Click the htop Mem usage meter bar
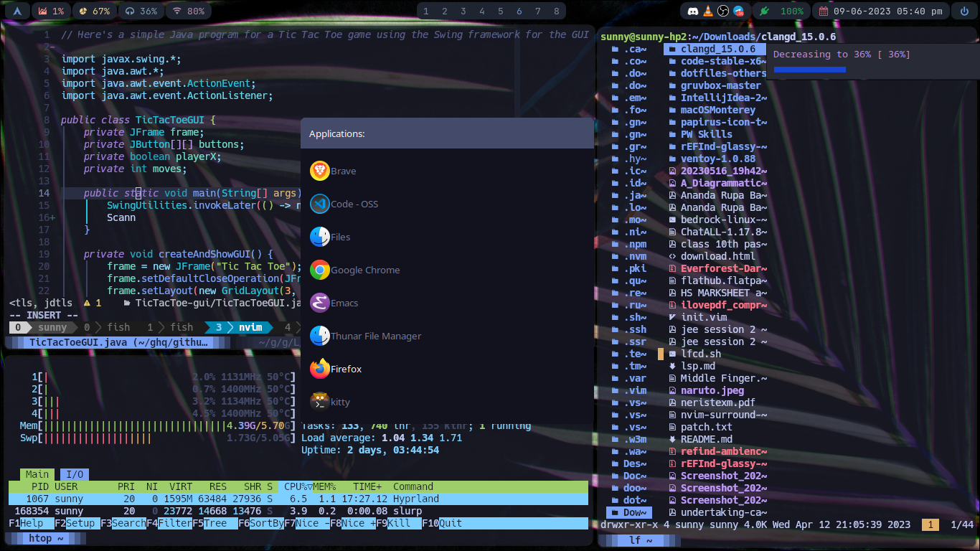 pyautogui.click(x=158, y=425)
